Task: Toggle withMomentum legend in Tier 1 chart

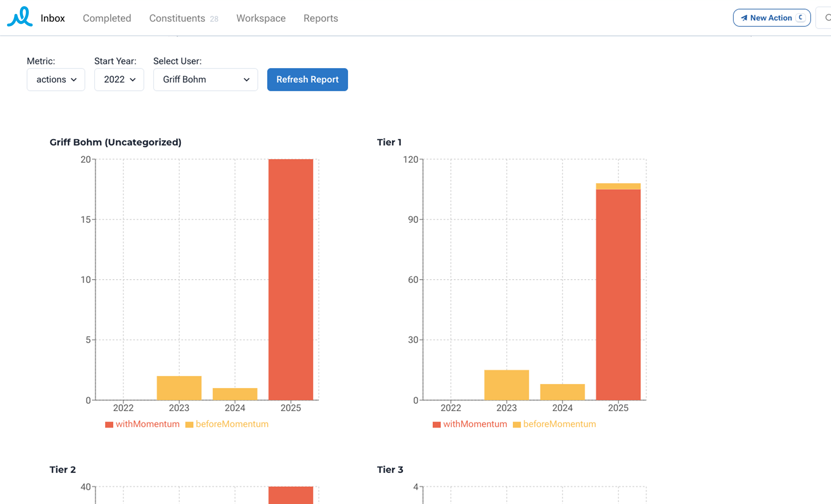Action: coord(470,424)
